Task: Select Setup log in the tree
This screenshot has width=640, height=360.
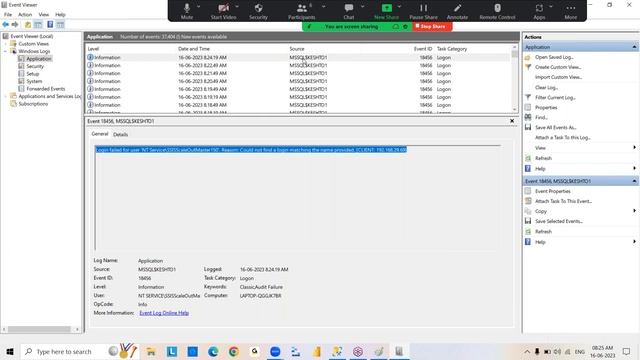Action: pyautogui.click(x=33, y=74)
